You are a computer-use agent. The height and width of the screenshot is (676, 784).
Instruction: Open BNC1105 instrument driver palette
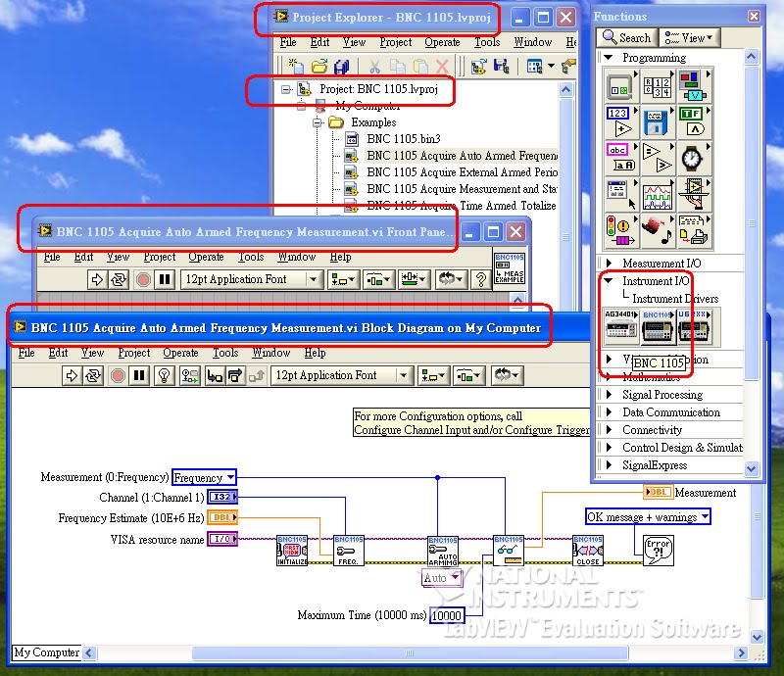click(x=658, y=327)
